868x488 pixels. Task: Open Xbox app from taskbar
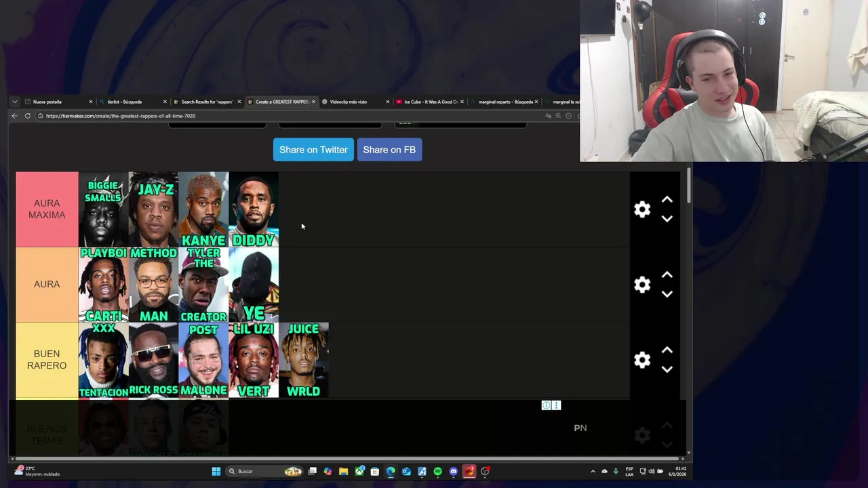pyautogui.click(x=359, y=471)
